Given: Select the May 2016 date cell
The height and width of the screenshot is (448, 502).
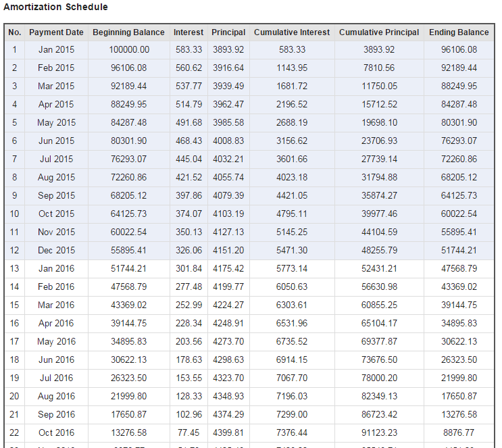Looking at the screenshot, I should (56, 342).
